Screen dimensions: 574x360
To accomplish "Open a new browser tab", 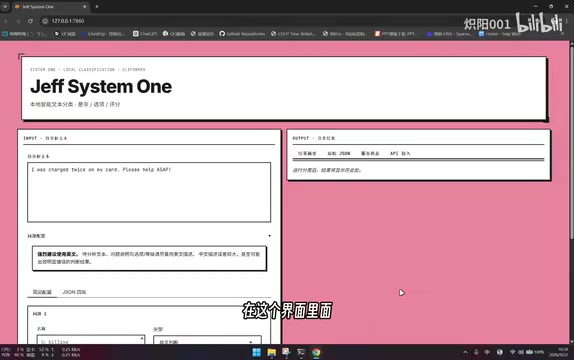I will (97, 7).
